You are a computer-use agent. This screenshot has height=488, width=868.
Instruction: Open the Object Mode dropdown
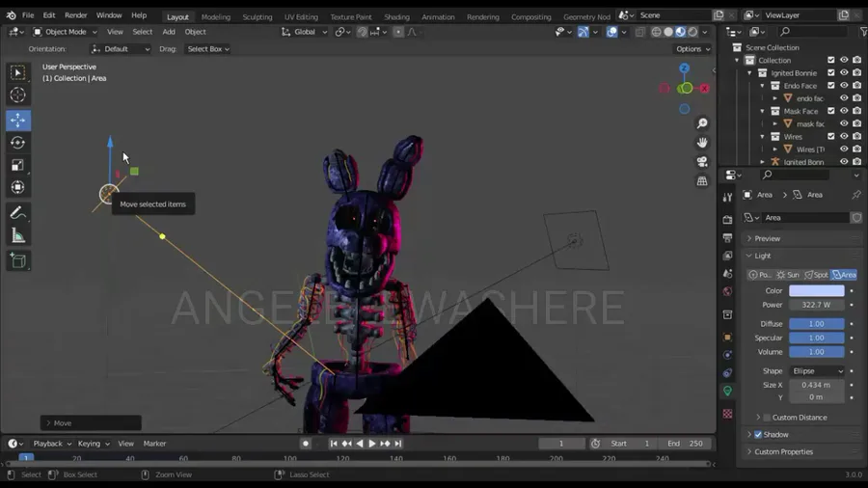point(65,32)
